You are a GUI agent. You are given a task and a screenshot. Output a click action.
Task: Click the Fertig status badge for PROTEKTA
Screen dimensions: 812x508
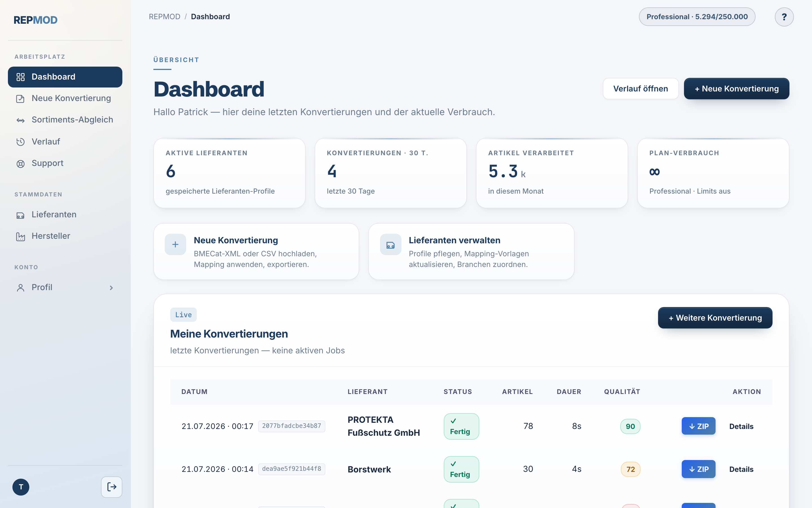[x=461, y=426]
